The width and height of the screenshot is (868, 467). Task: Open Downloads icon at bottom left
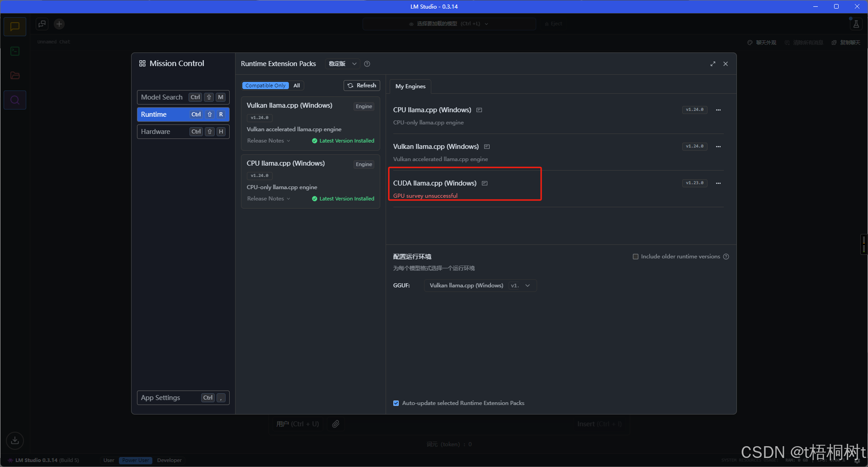pos(15,440)
